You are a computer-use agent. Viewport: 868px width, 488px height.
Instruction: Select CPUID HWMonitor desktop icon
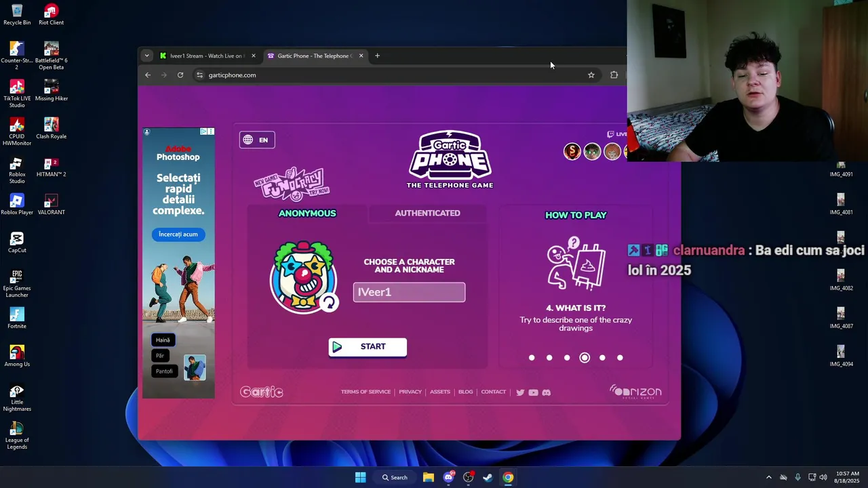point(17,131)
